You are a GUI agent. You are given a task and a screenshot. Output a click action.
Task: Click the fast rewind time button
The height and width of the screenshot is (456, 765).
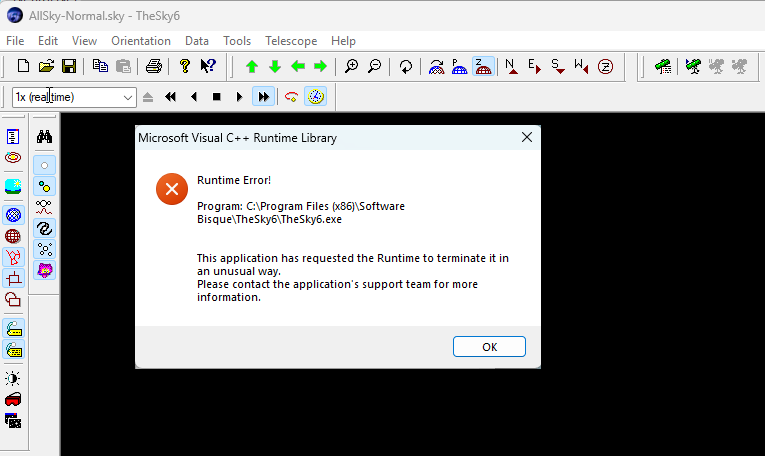click(170, 97)
